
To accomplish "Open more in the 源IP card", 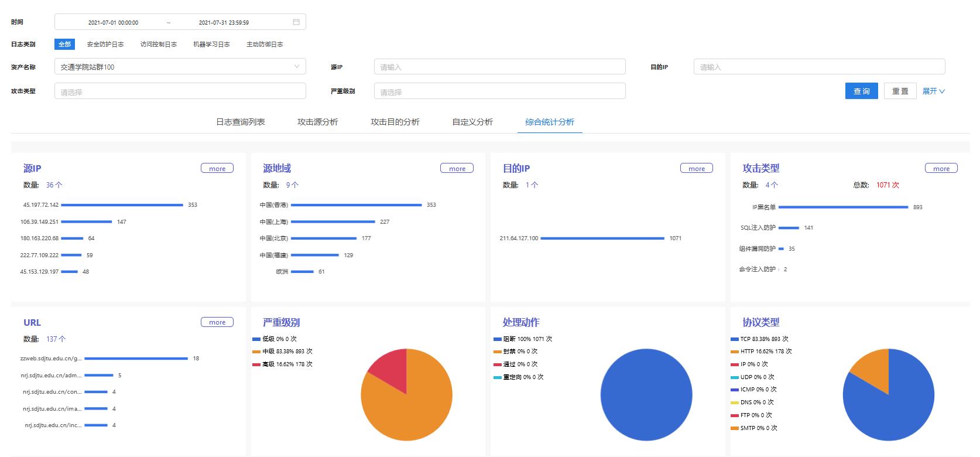I will point(217,168).
